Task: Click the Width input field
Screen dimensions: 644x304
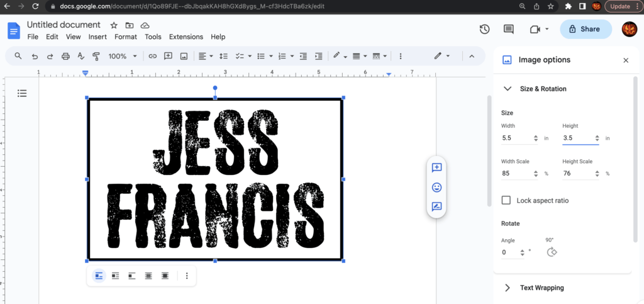Action: [516, 138]
